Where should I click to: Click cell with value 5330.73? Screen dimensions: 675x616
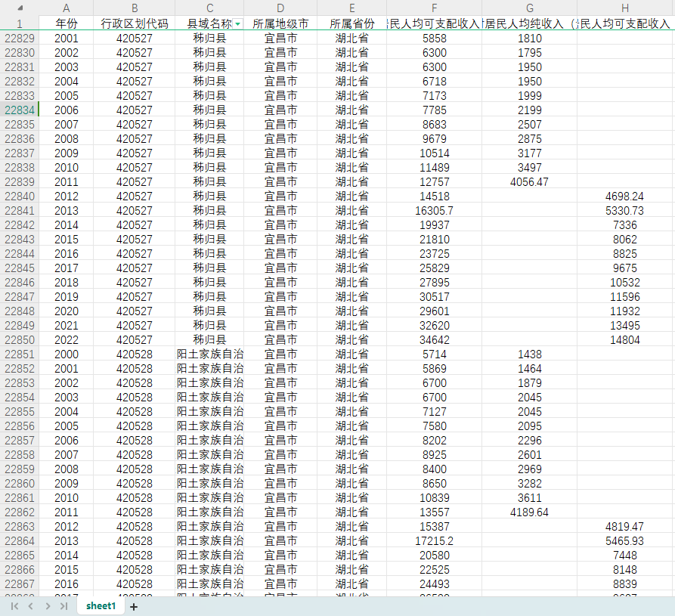625,211
